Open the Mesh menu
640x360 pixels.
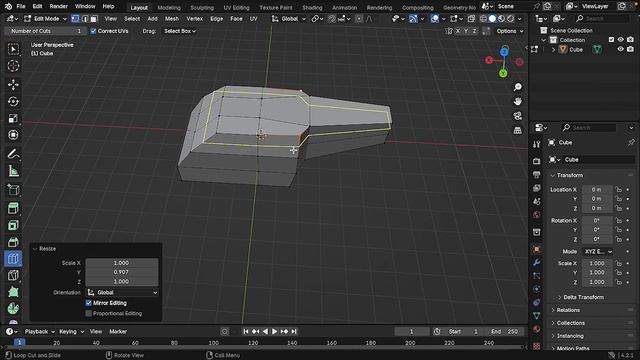click(x=171, y=19)
